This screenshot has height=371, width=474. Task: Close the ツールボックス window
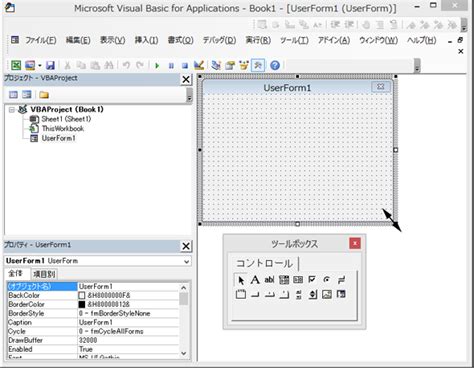[x=355, y=244]
